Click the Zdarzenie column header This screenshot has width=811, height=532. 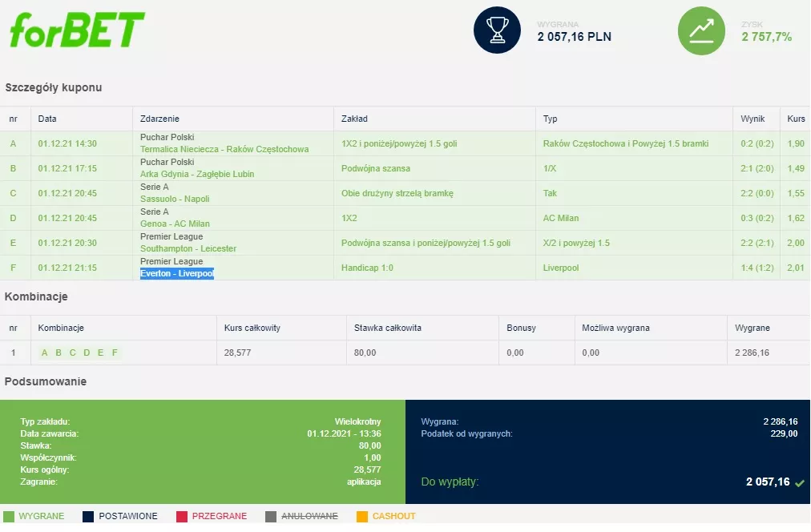tap(159, 119)
